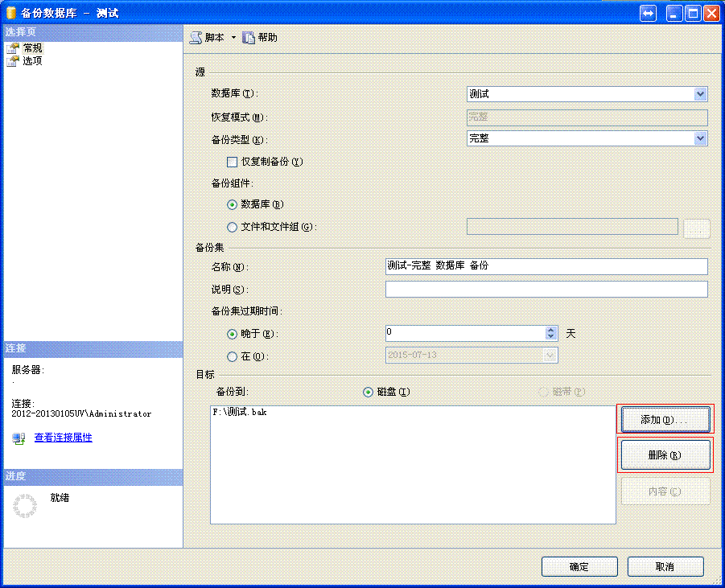Image resolution: width=725 pixels, height=588 pixels.
Task: Click into the 说明 text field
Action: [546, 290]
